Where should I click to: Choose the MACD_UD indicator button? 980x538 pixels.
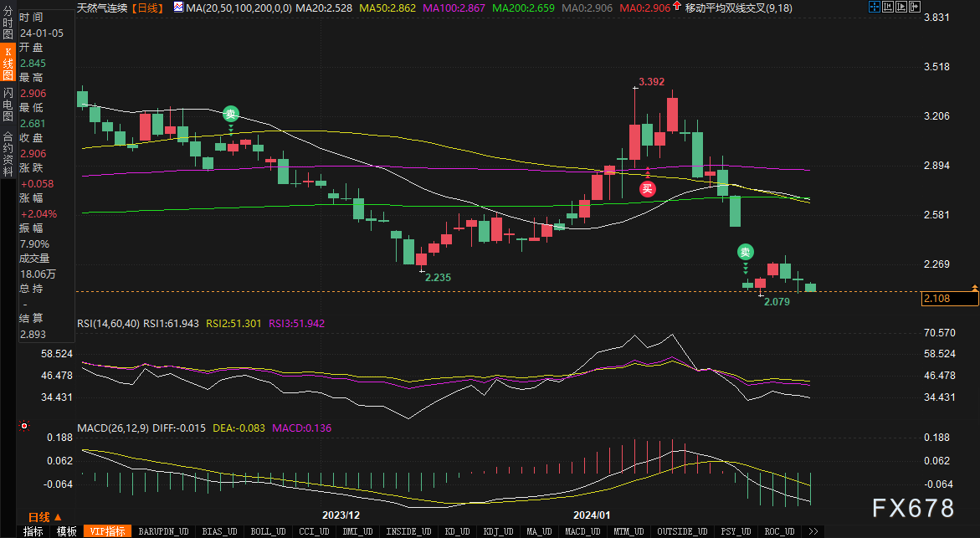click(581, 531)
